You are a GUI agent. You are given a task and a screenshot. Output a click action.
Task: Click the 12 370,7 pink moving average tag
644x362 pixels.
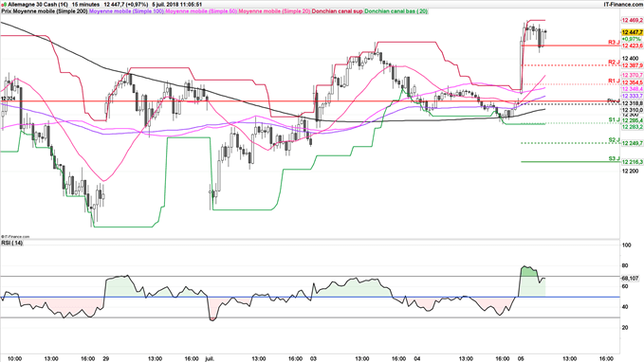click(x=632, y=75)
